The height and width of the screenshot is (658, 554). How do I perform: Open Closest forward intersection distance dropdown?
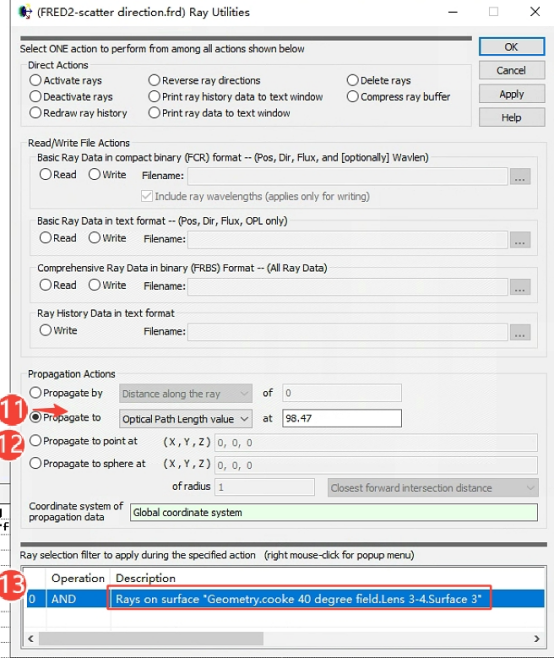pyautogui.click(x=433, y=488)
